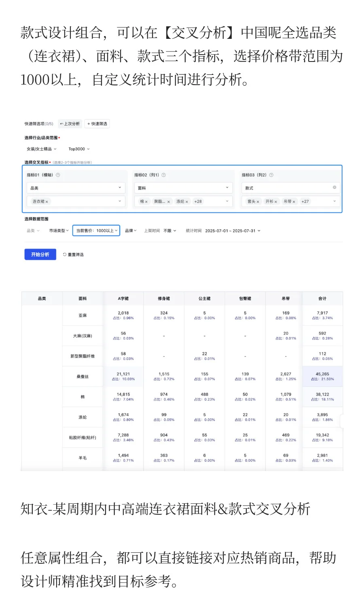Select the 新型聚酯纤维 row label
Screen dimensions: 364x607
[83, 356]
